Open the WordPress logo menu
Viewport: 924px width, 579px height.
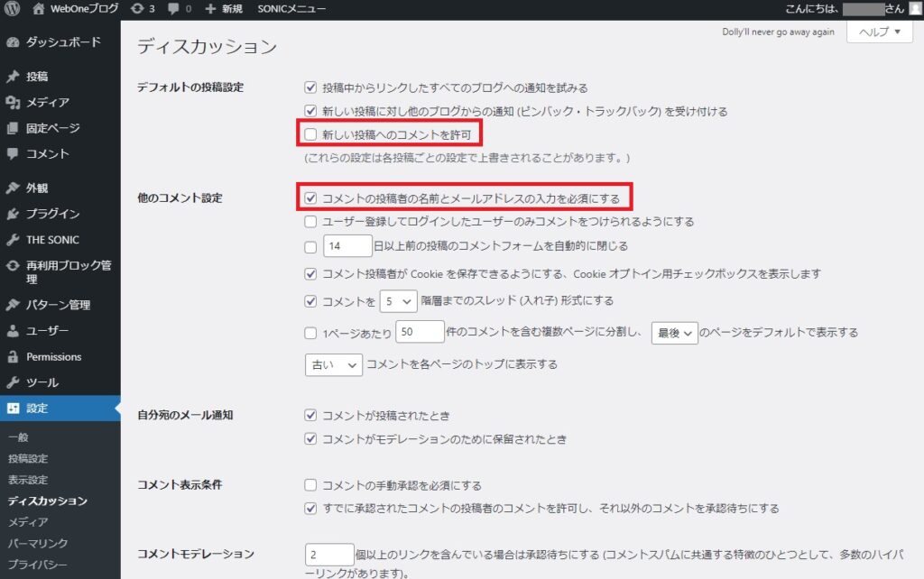pos(12,8)
